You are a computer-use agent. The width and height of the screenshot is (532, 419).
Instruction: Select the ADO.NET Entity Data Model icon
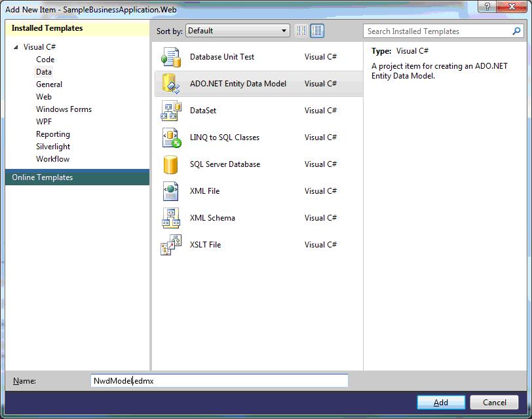(171, 84)
